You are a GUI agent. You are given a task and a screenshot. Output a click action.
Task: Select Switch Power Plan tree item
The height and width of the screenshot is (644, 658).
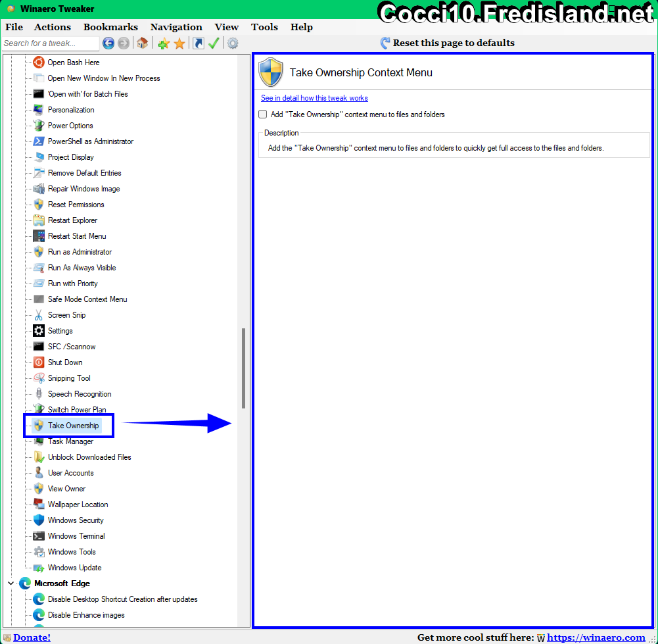(x=77, y=409)
